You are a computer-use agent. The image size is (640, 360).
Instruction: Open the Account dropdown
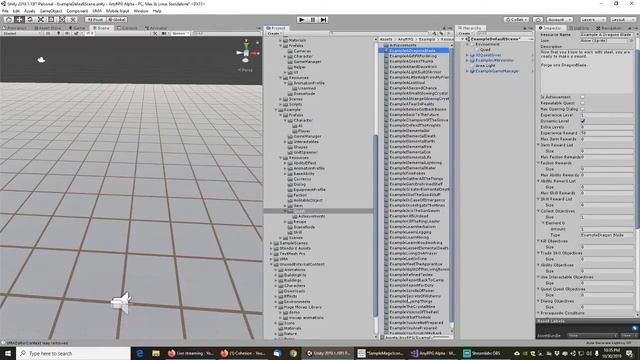click(559, 20)
